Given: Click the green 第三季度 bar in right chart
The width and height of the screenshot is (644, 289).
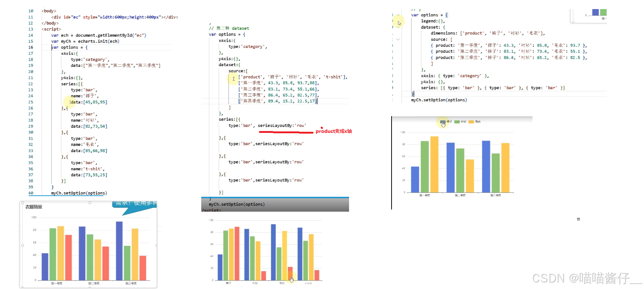Looking at the screenshot, I should click(x=496, y=173).
